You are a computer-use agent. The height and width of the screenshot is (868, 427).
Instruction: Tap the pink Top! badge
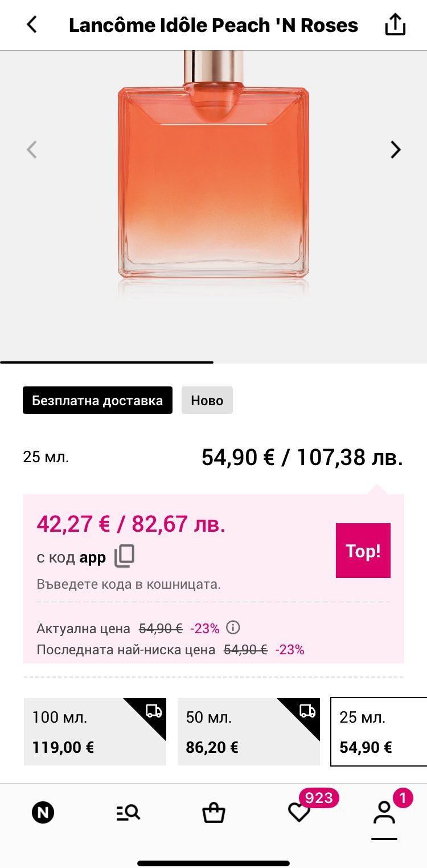pos(363,551)
